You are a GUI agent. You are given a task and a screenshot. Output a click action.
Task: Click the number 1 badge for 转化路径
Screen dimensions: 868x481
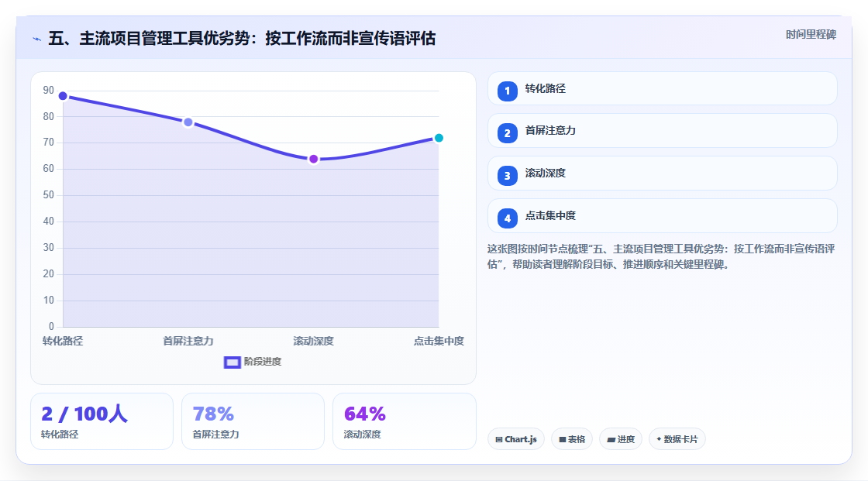pos(507,91)
